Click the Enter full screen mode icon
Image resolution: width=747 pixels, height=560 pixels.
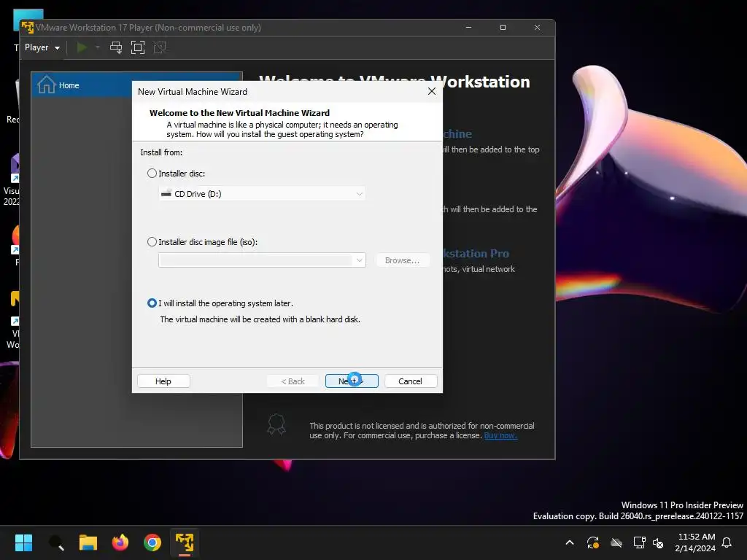coord(138,47)
